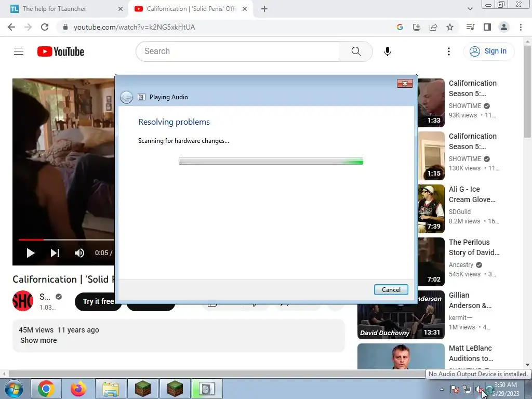Close The help for TLauncher tab
This screenshot has width=532, height=399.
coord(121,9)
